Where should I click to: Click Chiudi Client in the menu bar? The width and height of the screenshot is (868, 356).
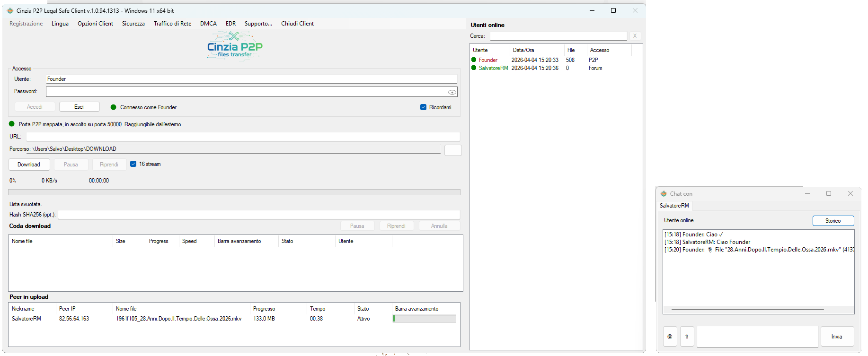[297, 24]
